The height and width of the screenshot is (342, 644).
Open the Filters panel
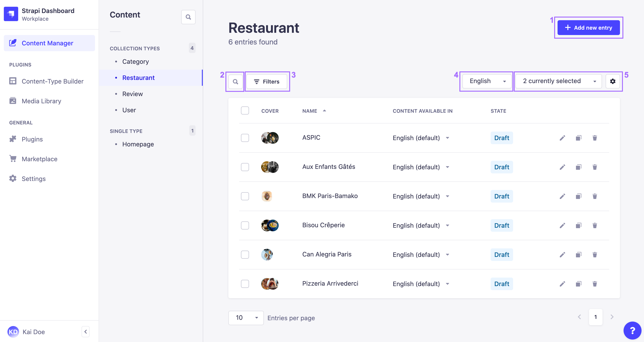click(x=267, y=82)
